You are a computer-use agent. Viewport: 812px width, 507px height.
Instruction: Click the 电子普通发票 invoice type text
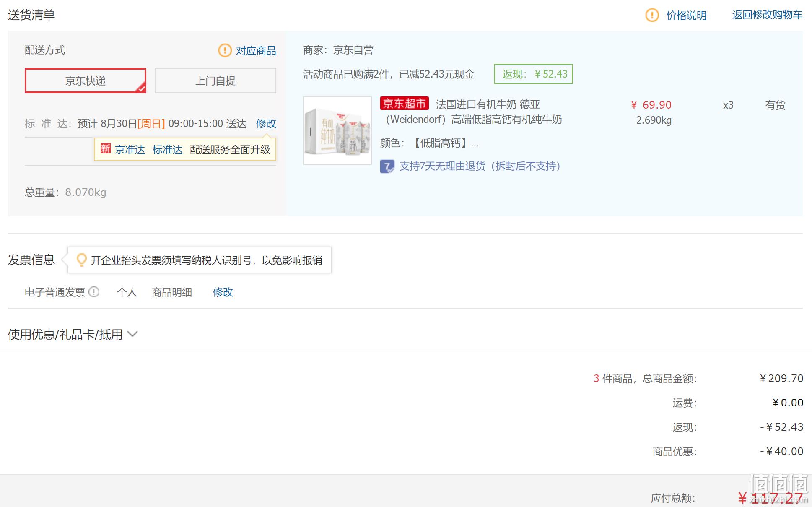tap(55, 292)
